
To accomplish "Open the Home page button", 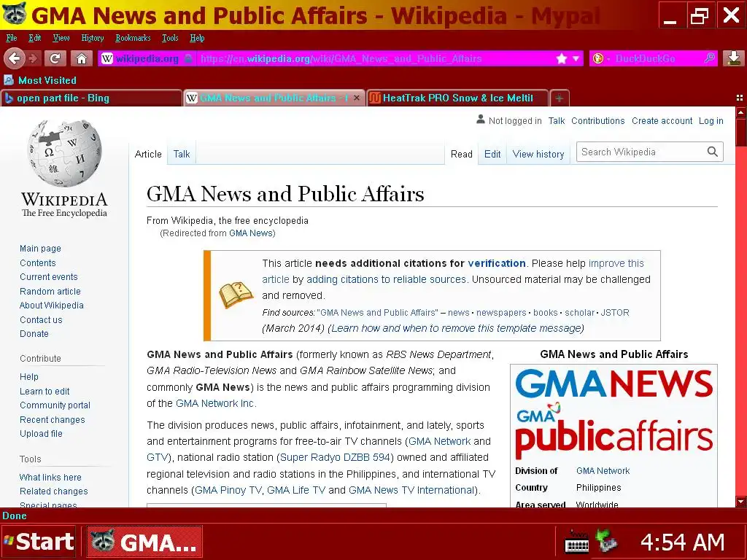I will pyautogui.click(x=82, y=58).
